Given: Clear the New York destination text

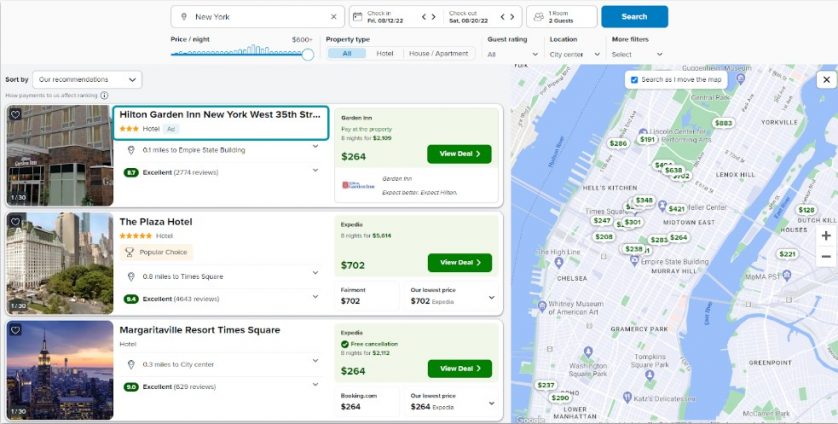Looking at the screenshot, I should click(x=333, y=17).
